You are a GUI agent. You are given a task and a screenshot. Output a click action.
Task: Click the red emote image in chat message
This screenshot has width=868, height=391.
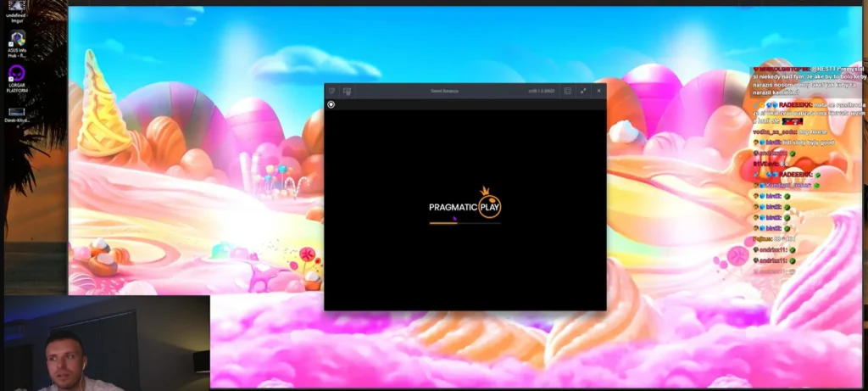792,122
